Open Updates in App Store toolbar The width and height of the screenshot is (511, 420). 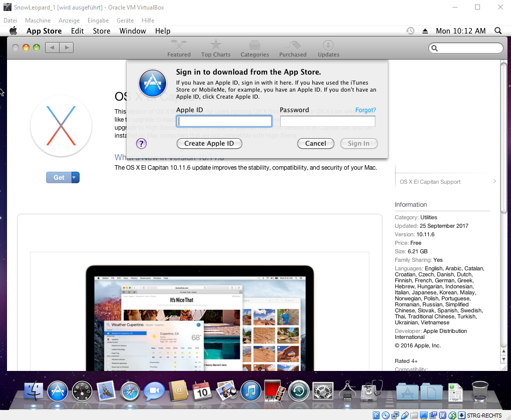coord(328,49)
